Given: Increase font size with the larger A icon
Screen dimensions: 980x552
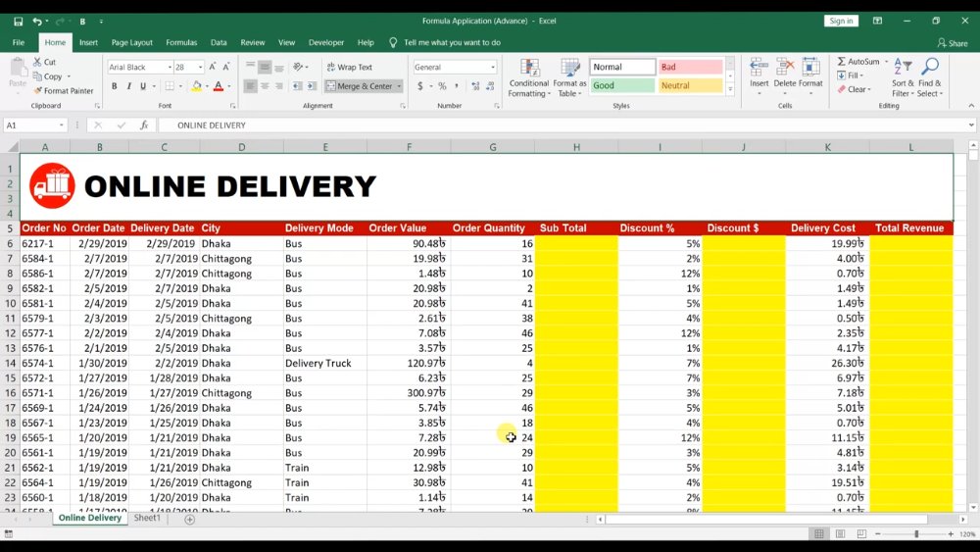Looking at the screenshot, I should coord(213,67).
